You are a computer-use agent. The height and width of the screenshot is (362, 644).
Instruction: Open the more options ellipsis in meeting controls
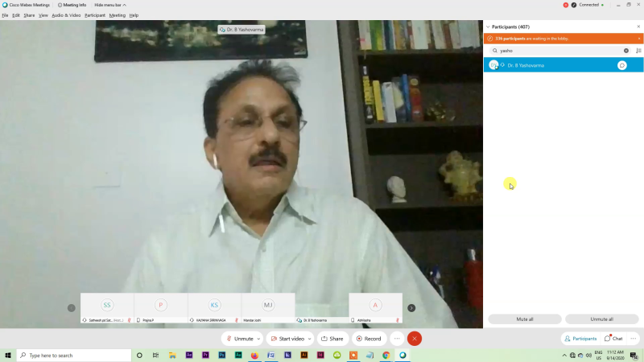click(x=397, y=339)
